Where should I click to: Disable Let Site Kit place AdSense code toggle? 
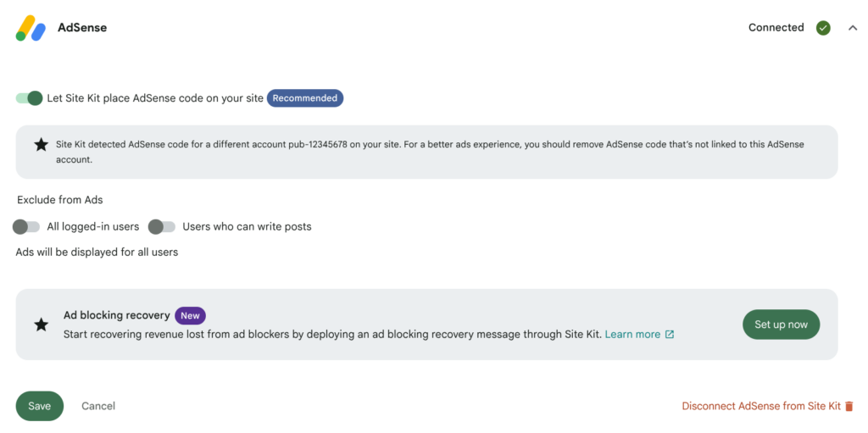click(x=30, y=98)
